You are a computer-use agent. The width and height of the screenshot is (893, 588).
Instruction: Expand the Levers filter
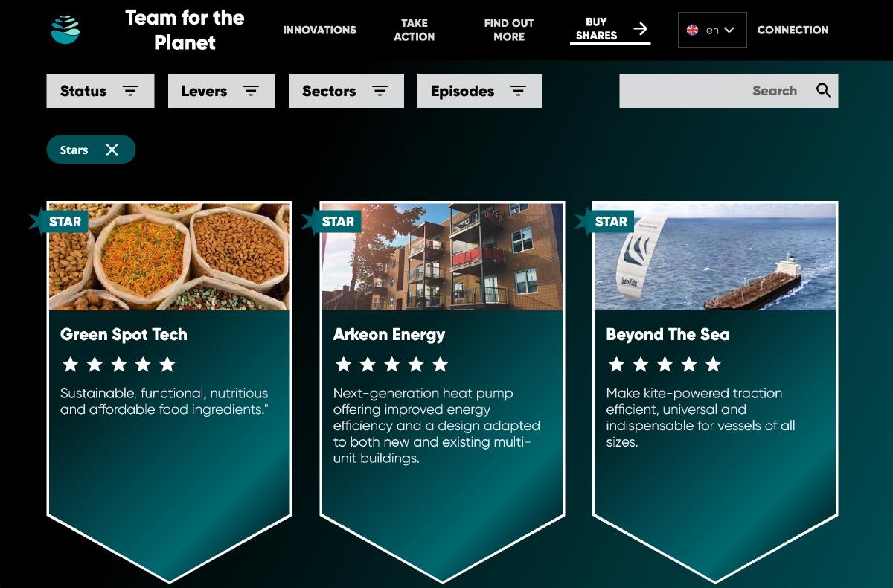click(x=221, y=91)
